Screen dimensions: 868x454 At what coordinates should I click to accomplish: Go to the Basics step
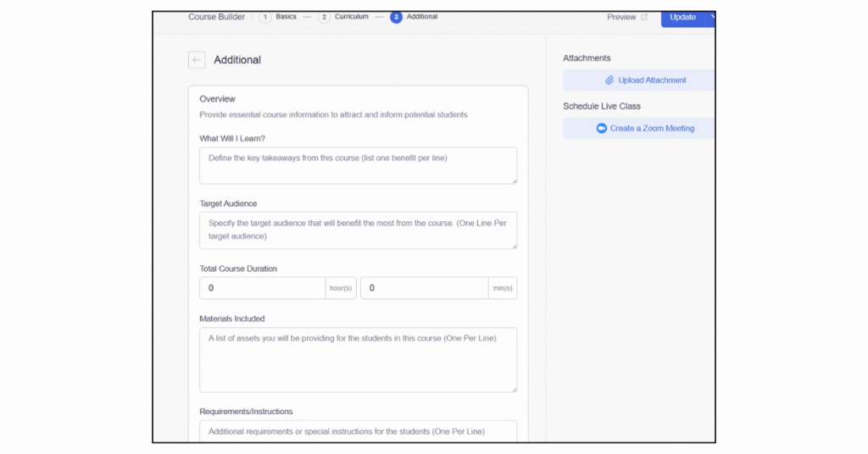coord(286,17)
